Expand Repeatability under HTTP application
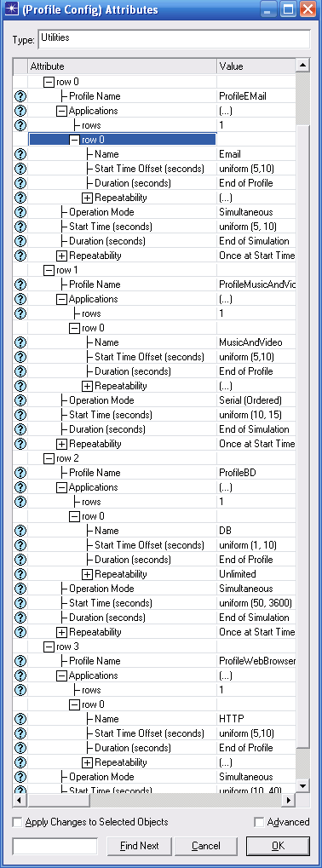The width and height of the screenshot is (322, 868). 88,762
